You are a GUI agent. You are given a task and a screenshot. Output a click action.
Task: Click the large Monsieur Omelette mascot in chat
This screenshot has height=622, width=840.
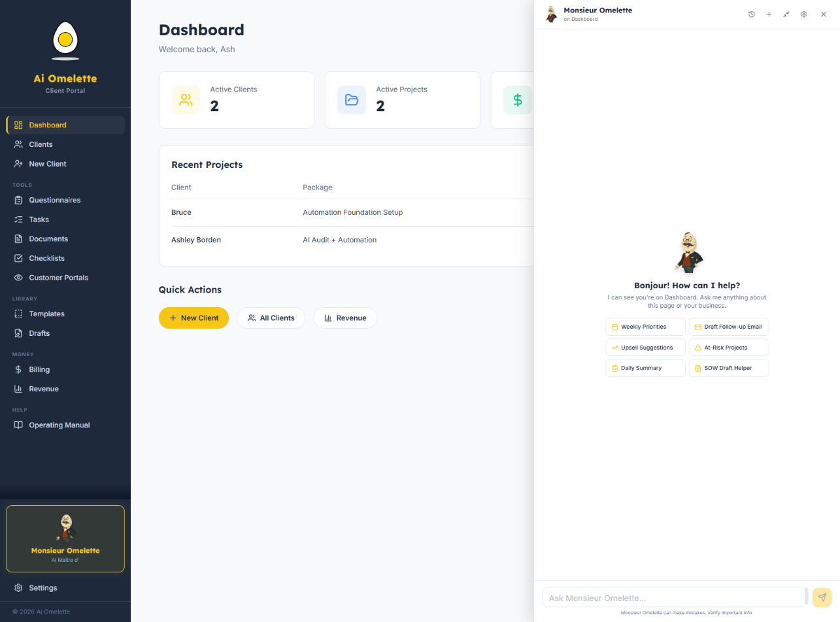point(687,252)
